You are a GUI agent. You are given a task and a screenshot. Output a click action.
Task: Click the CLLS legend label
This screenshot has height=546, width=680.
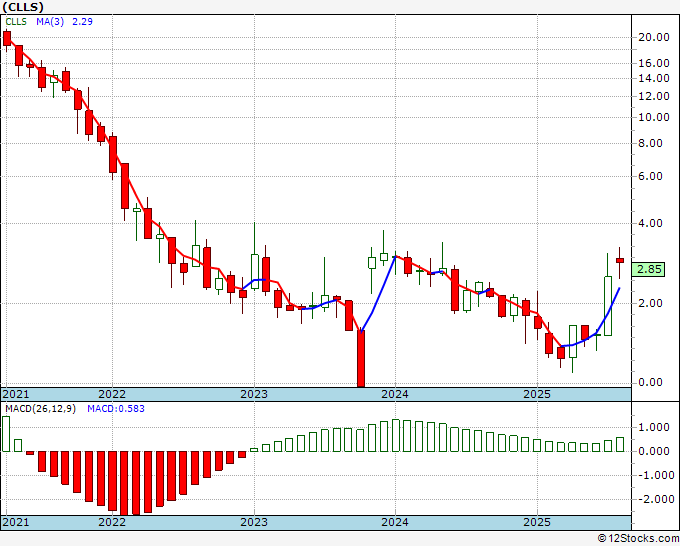click(x=16, y=22)
